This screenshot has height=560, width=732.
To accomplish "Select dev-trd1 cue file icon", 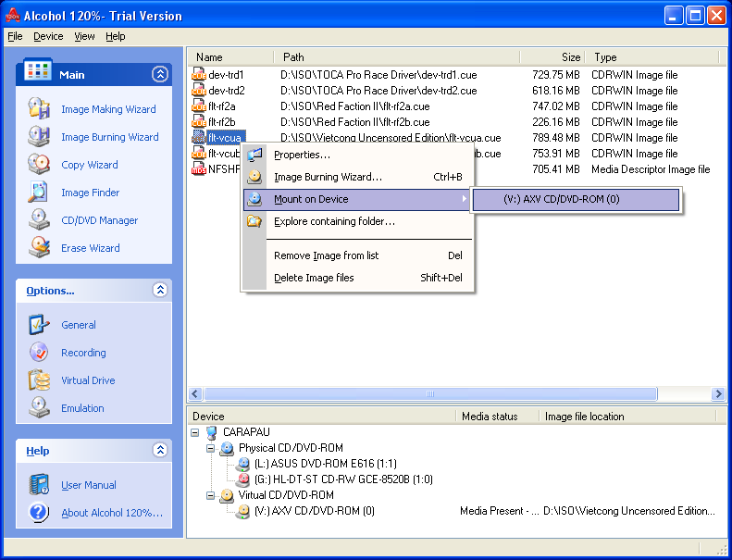I will 198,75.
